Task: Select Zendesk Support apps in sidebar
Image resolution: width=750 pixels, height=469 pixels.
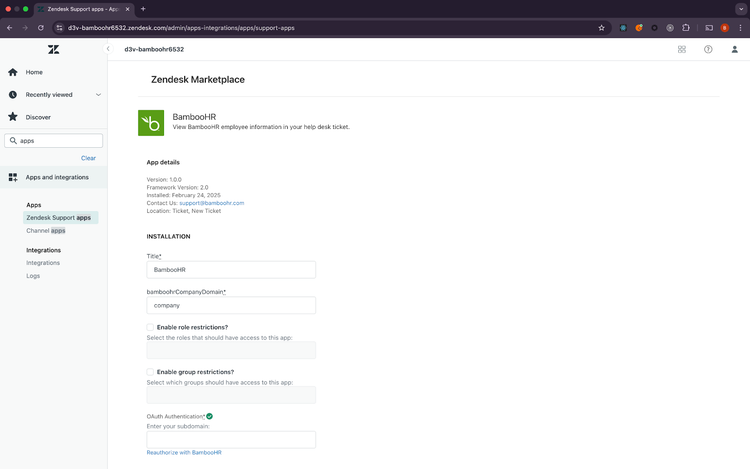Action: (x=60, y=218)
